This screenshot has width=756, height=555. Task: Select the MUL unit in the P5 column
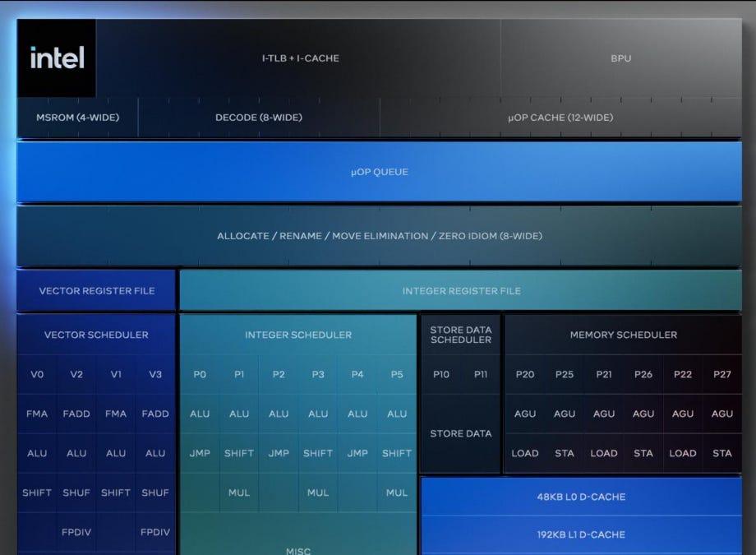pyautogui.click(x=397, y=493)
